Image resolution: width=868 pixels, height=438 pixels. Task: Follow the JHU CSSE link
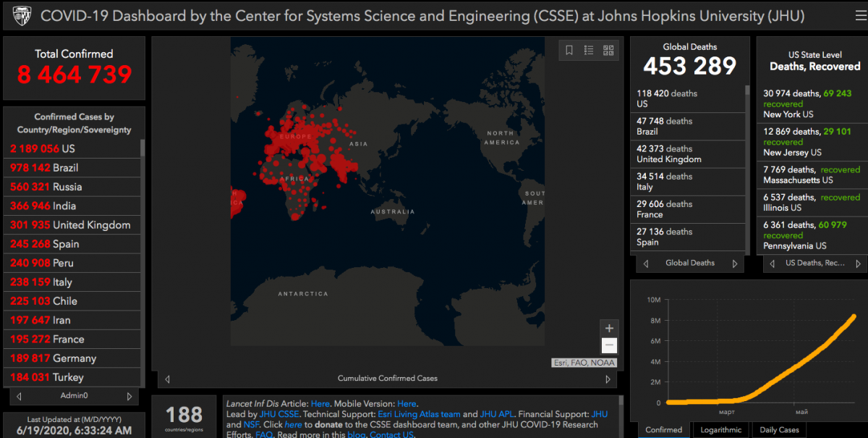(x=278, y=414)
